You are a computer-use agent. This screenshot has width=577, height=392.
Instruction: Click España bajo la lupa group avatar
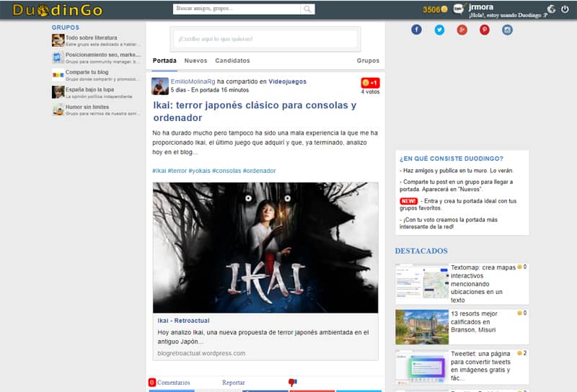[58, 92]
